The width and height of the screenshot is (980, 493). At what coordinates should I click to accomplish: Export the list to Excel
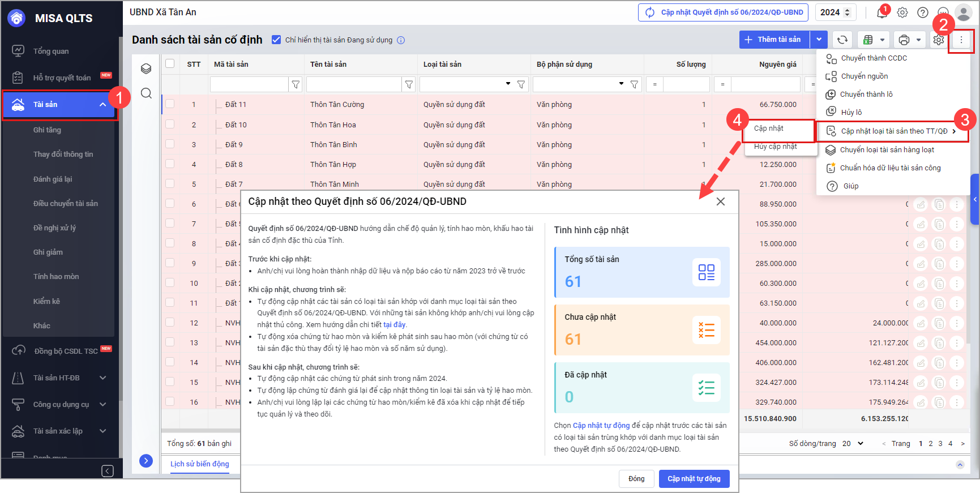click(x=867, y=40)
